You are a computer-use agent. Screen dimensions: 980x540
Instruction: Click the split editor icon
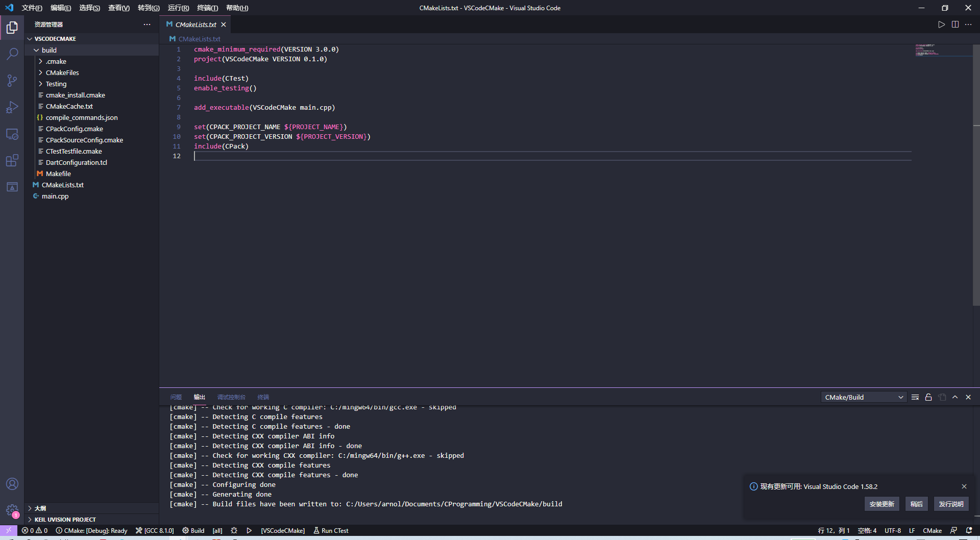pos(955,24)
